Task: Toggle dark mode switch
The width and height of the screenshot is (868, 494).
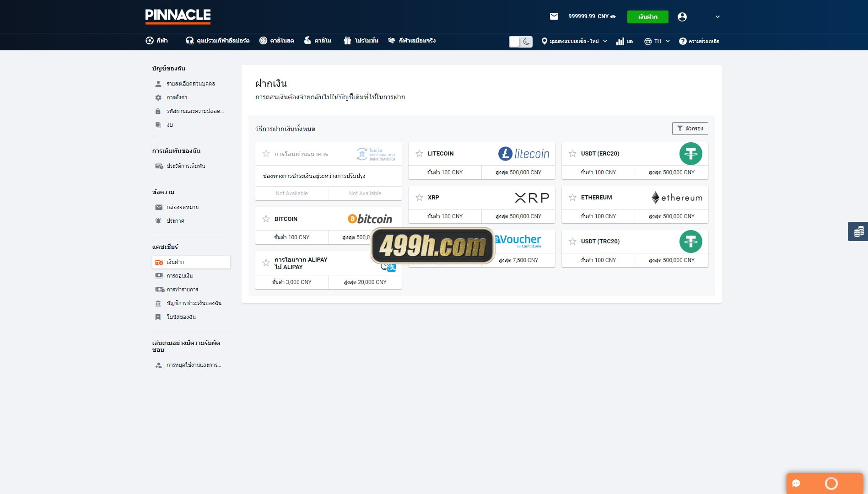Action: [x=521, y=42]
